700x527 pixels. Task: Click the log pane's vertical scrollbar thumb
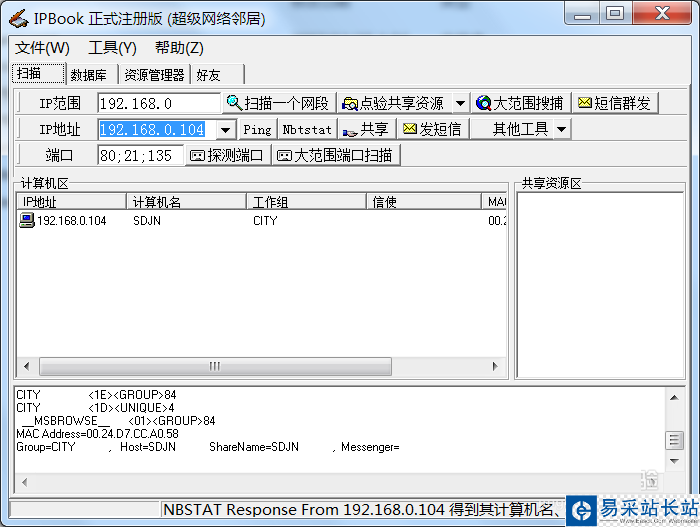(x=675, y=440)
